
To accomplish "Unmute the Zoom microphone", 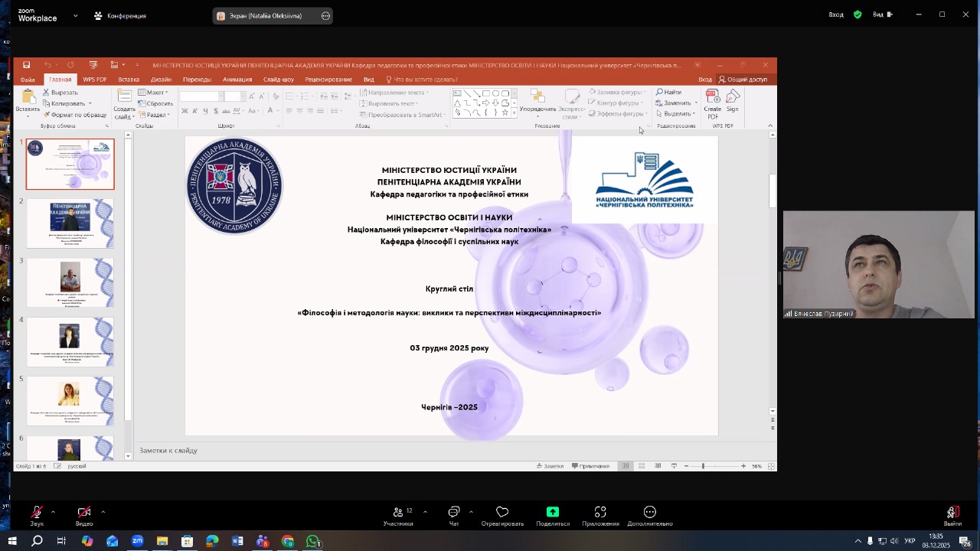I will coord(37,512).
